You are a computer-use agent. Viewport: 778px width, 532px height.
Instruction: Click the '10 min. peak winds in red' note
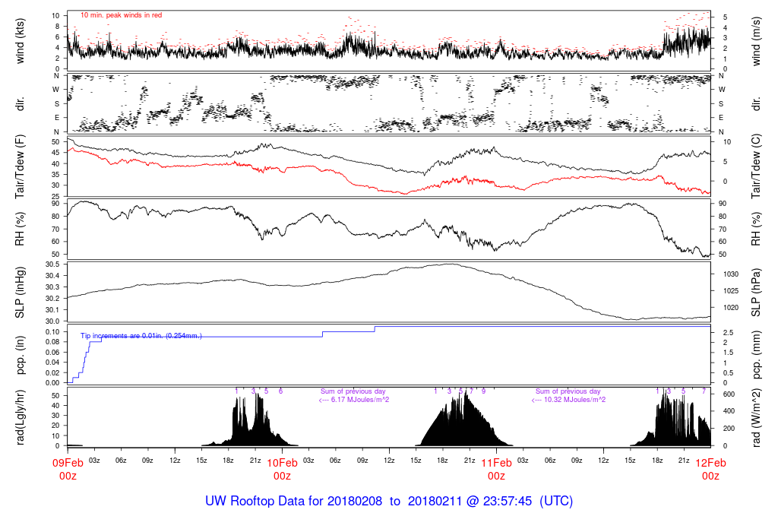(121, 15)
